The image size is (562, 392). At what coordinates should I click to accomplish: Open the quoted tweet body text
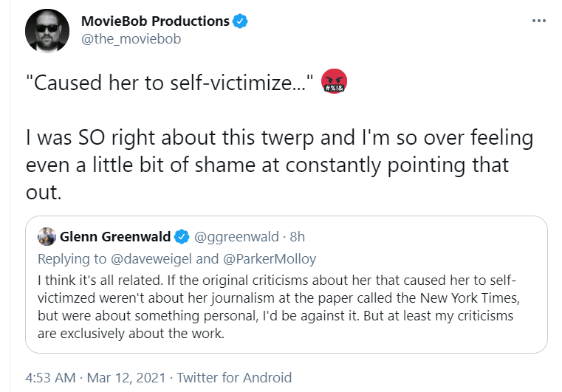click(x=278, y=306)
